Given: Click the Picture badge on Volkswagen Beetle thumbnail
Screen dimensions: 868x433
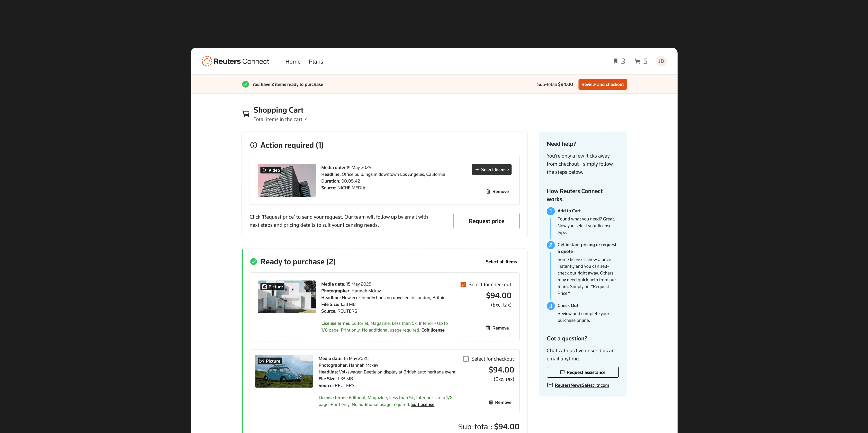Looking at the screenshot, I should [x=270, y=361].
